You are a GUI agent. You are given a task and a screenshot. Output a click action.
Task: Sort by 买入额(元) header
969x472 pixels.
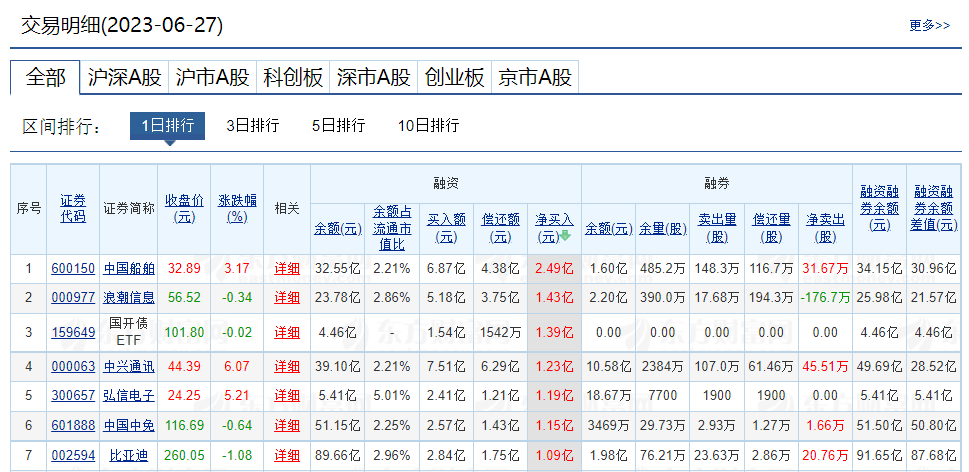[x=446, y=229]
